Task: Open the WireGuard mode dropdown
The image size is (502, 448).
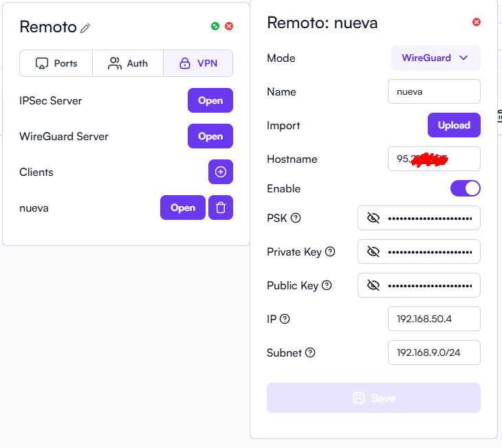Action: (435, 58)
